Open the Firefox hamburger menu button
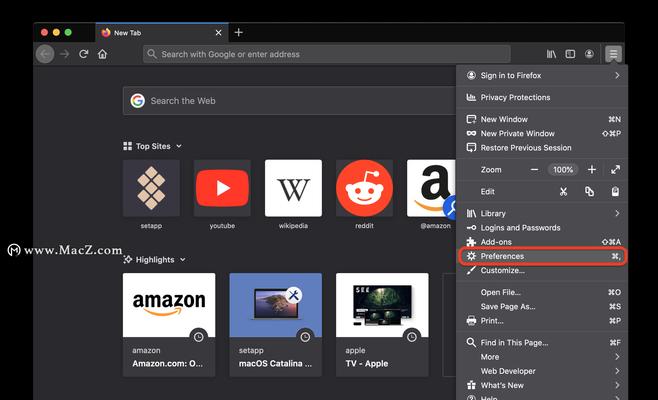The height and width of the screenshot is (400, 658). pyautogui.click(x=613, y=54)
